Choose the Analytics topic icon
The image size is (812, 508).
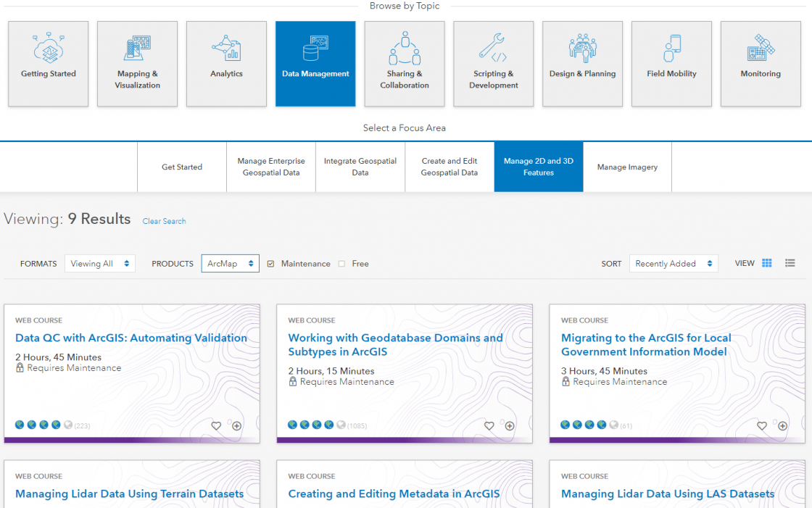226,48
